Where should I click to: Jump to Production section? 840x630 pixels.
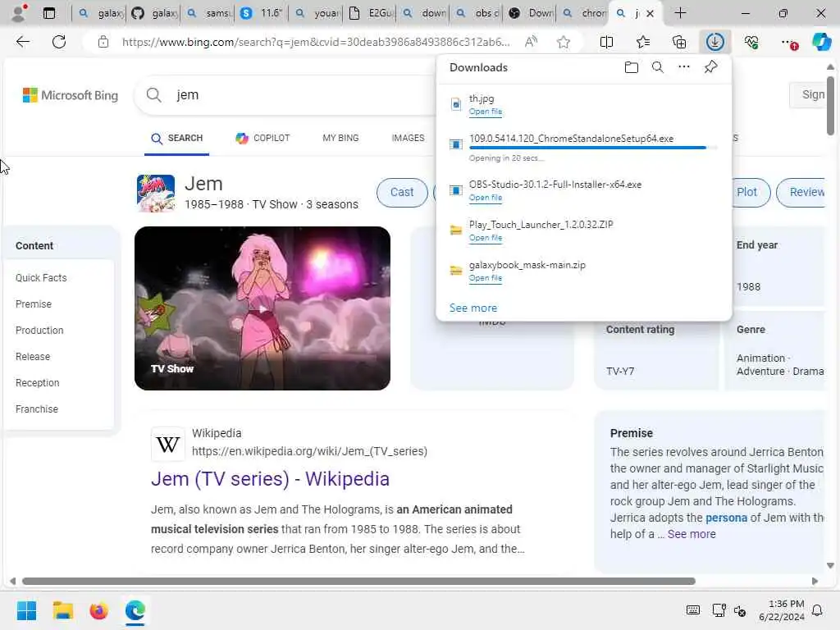point(39,331)
